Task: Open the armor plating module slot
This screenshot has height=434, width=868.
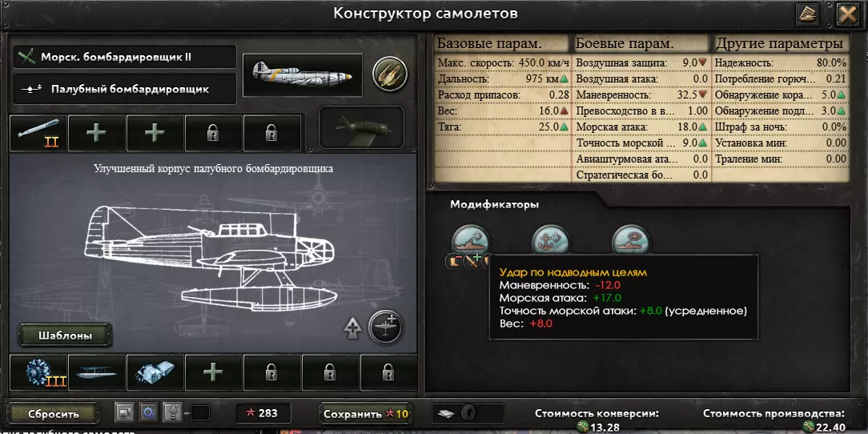Action: tap(155, 373)
